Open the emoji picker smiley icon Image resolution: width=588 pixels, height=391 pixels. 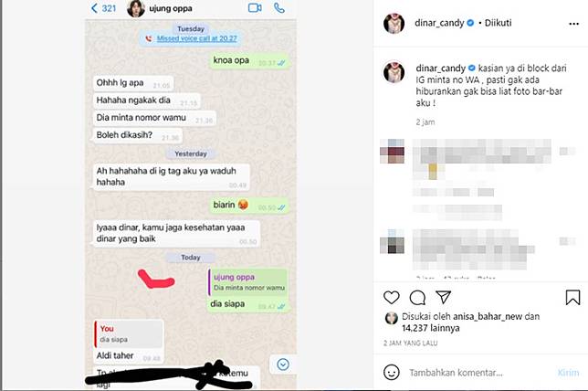[392, 373]
